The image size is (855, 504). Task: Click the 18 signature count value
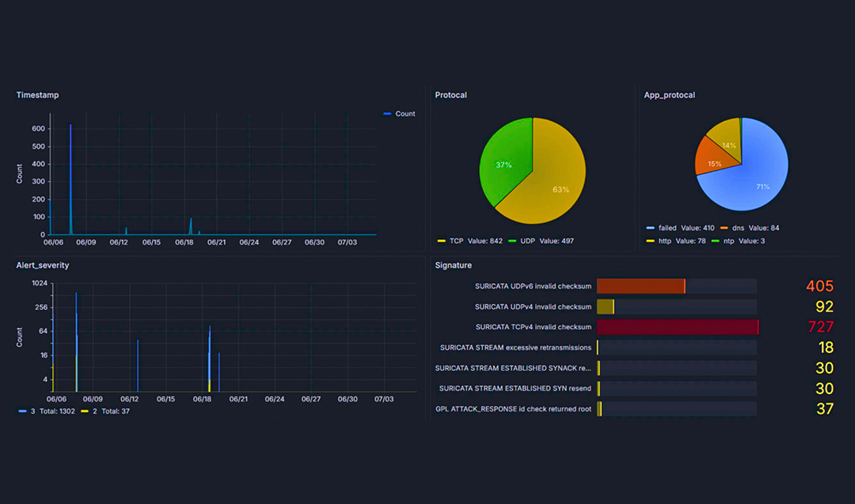tap(826, 347)
